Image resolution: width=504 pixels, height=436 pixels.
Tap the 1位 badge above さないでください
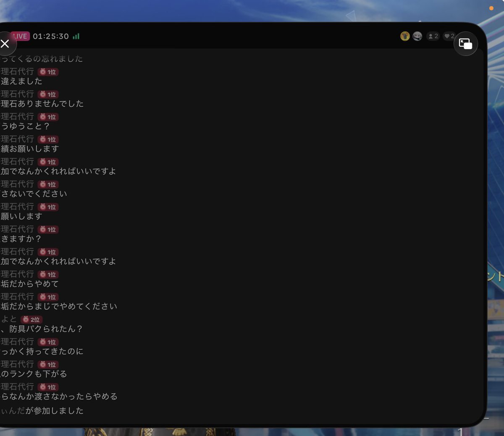[48, 184]
